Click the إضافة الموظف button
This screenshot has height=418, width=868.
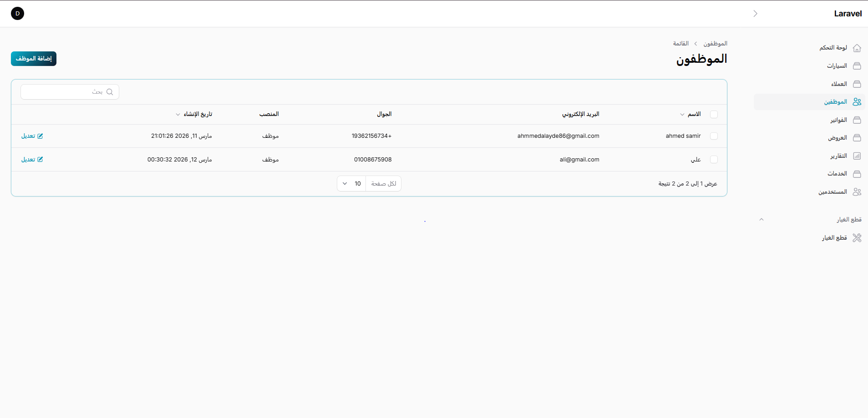coord(34,59)
